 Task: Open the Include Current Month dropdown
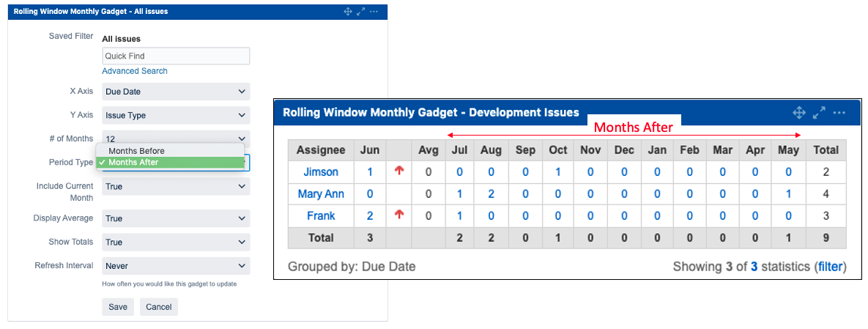coord(176,187)
